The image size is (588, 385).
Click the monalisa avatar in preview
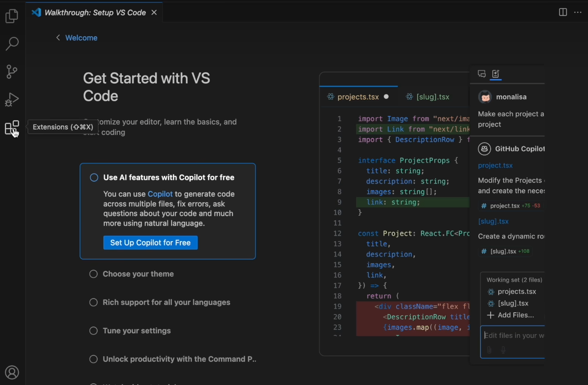[x=485, y=97]
